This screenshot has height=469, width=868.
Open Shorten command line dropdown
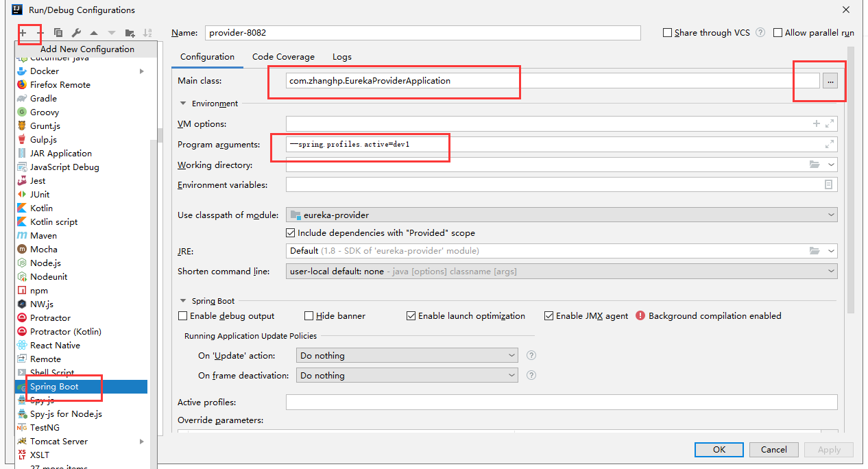(562, 271)
